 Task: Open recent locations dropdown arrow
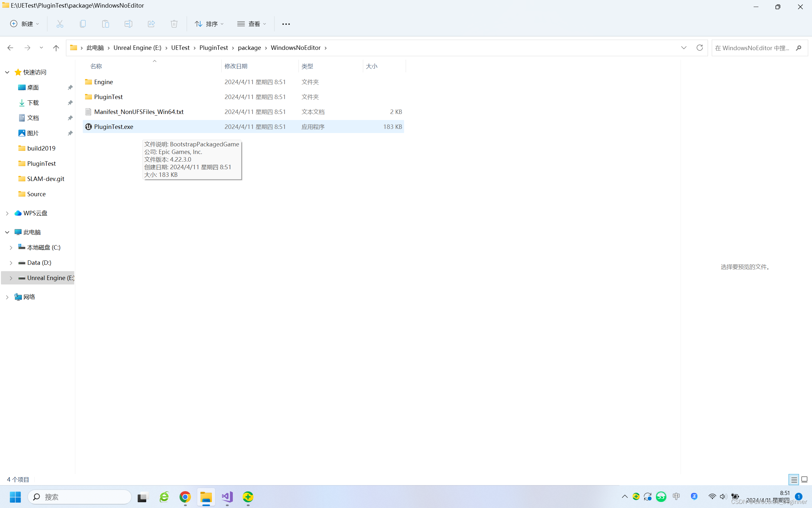(41, 48)
